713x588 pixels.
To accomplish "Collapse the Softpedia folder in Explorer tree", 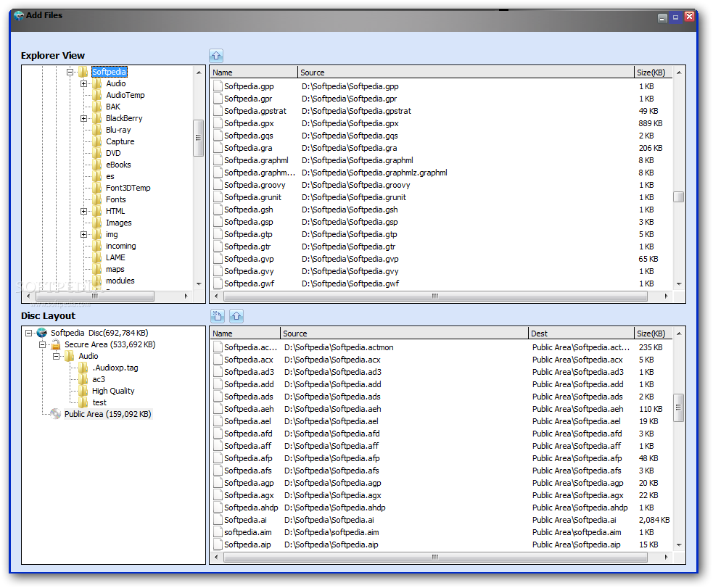I will point(70,72).
